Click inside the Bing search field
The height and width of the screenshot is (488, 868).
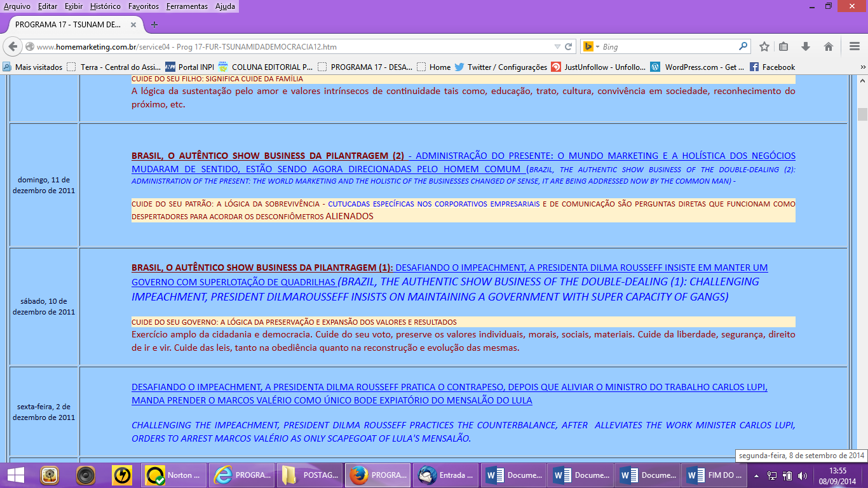click(667, 46)
